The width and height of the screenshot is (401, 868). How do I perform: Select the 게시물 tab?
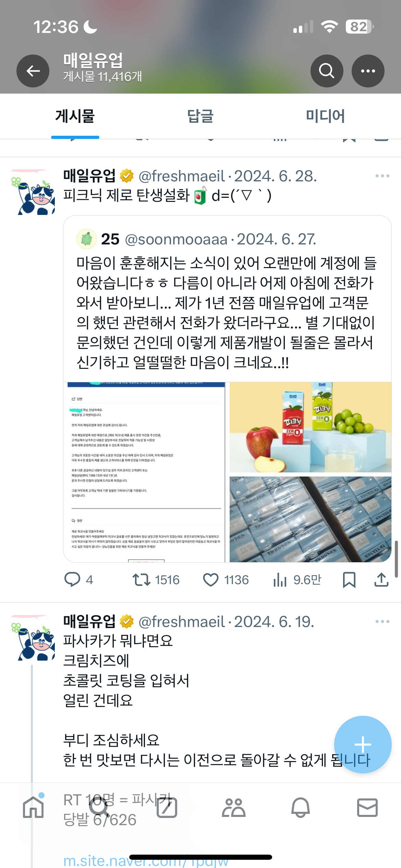tap(75, 116)
